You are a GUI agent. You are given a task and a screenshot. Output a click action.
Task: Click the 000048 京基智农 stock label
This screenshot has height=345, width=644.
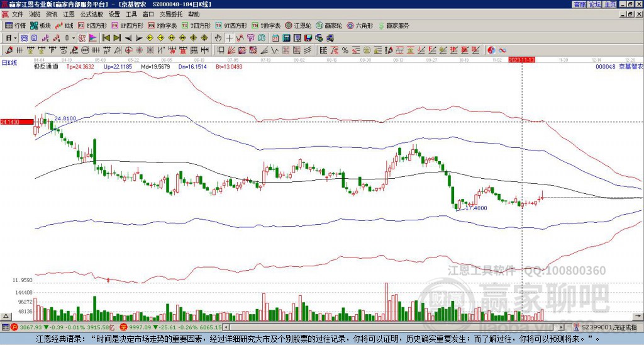(x=619, y=66)
